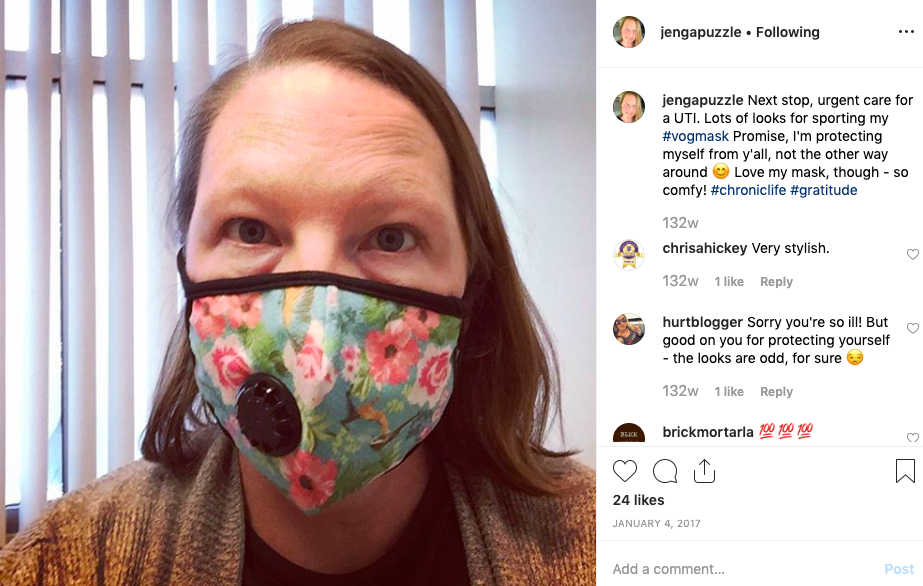Open hurtblogger's avatar
Image resolution: width=923 pixels, height=586 pixels.
tap(629, 329)
